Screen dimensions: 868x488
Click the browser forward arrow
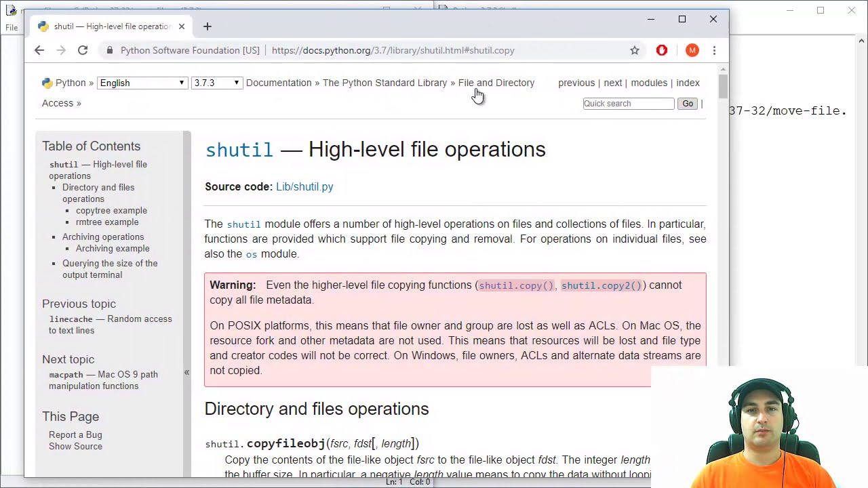click(x=61, y=50)
